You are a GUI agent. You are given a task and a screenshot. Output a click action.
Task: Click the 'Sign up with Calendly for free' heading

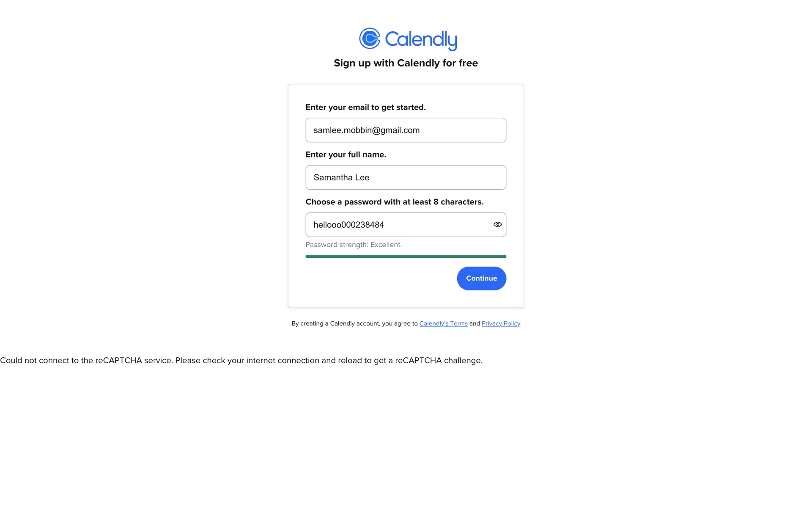406,63
